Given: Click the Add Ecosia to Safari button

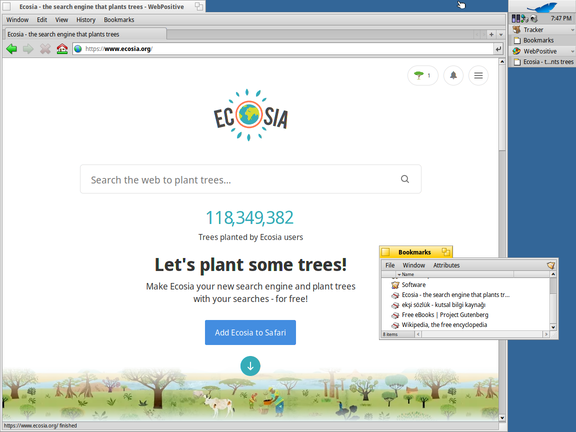Looking at the screenshot, I should [251, 332].
